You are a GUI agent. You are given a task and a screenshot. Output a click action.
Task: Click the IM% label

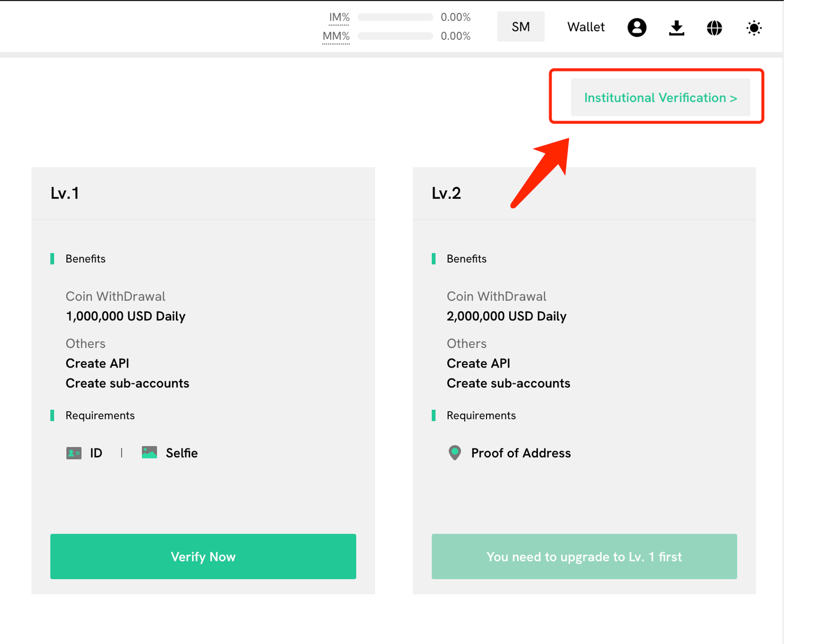(339, 17)
